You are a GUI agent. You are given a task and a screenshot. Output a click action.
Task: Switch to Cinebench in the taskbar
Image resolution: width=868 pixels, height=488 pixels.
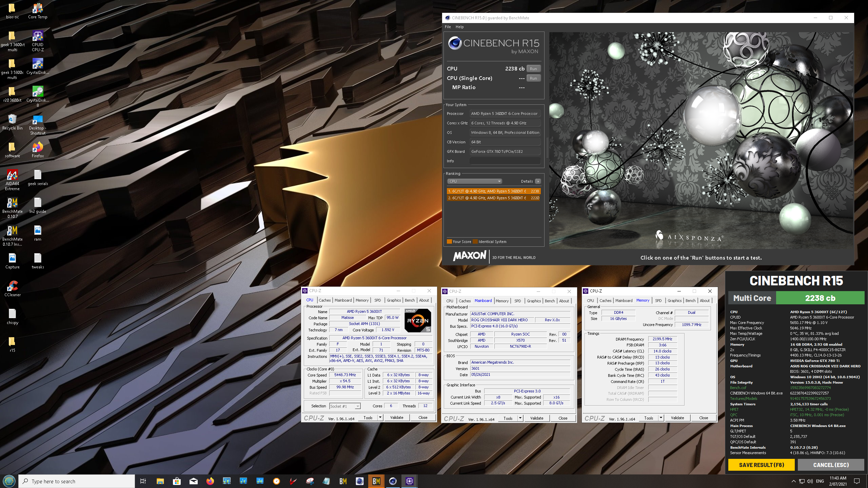(393, 481)
